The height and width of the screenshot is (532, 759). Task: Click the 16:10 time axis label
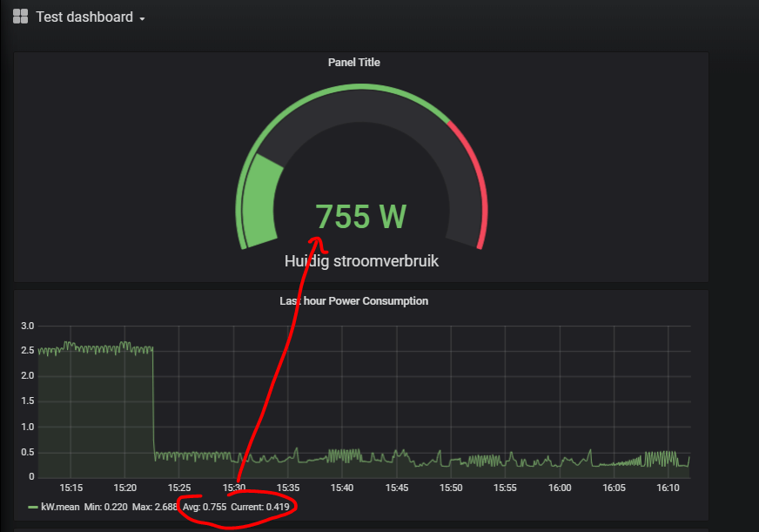coord(668,488)
